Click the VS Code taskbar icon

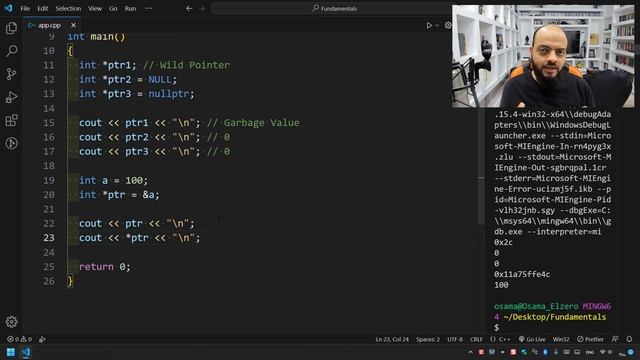coord(26,352)
